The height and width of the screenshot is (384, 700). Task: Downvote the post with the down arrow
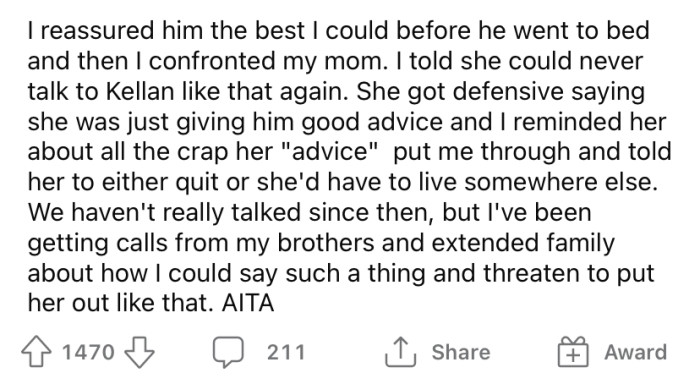pos(139,352)
